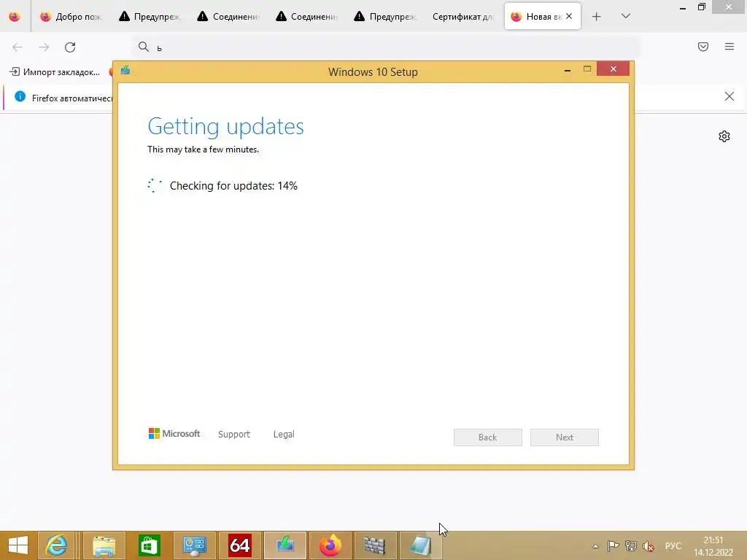Switch to second Соединени... tab
The width and height of the screenshot is (747, 560).
(306, 17)
